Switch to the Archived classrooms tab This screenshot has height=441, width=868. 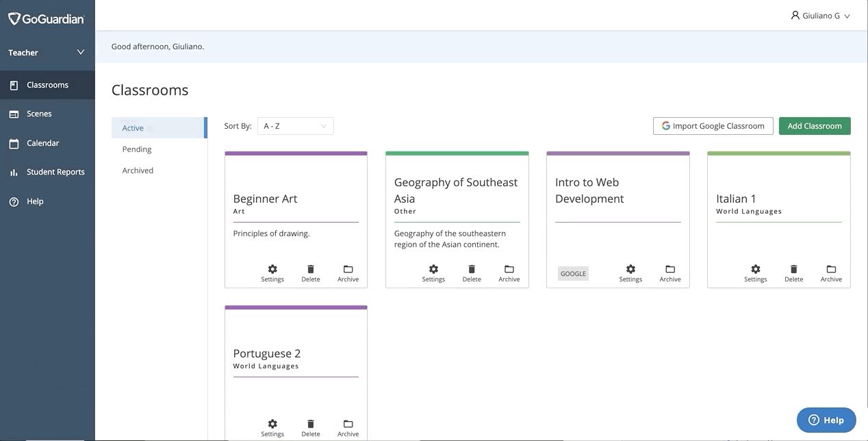(138, 171)
